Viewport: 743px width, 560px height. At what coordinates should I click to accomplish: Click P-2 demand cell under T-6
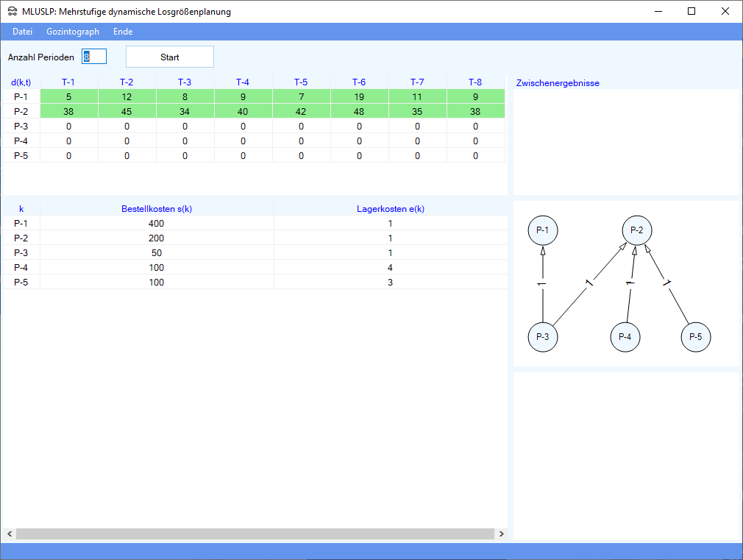click(359, 111)
